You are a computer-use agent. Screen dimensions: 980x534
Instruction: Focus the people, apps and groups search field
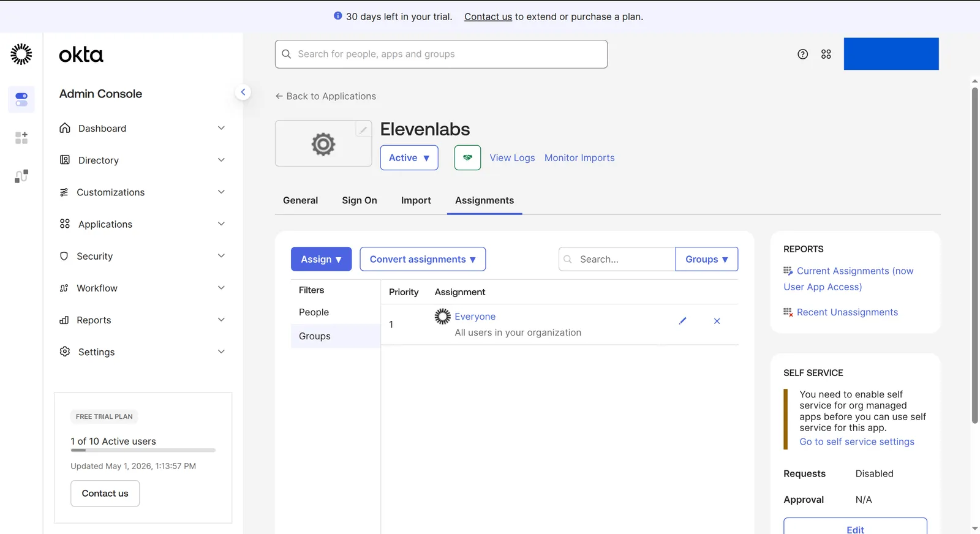coord(441,54)
